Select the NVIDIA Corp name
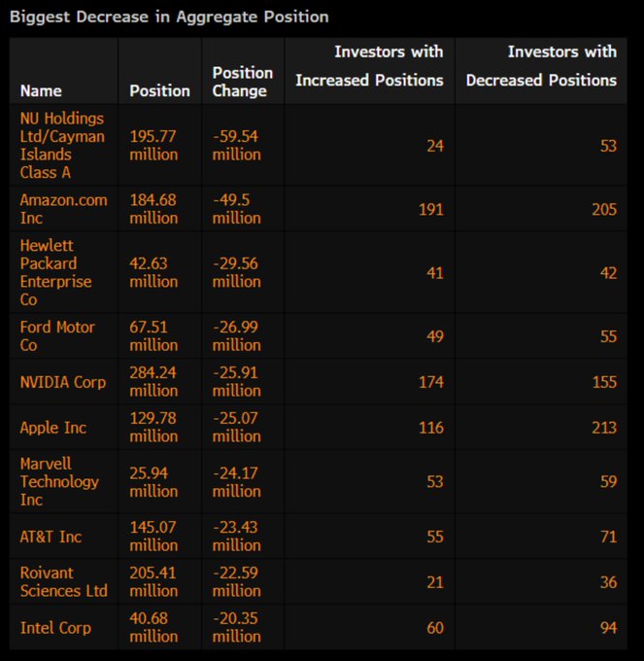644x661 pixels. tap(63, 382)
